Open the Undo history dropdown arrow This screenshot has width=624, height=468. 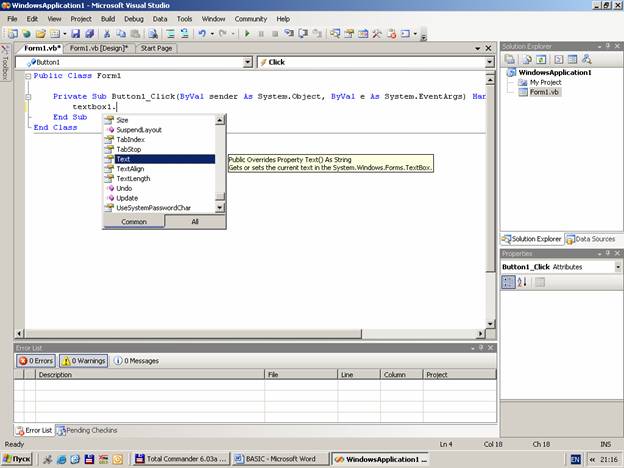(212, 34)
